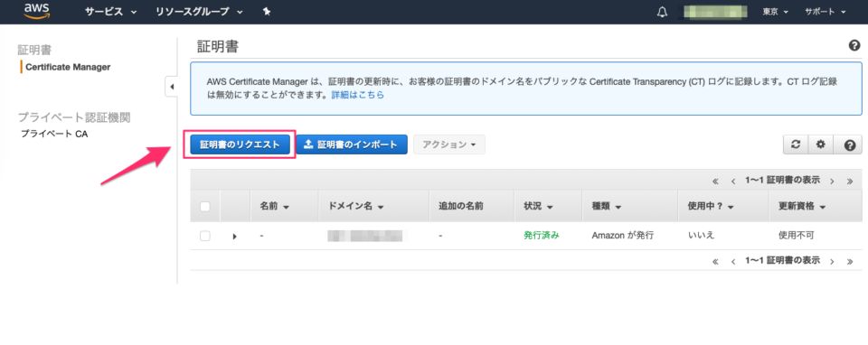This screenshot has width=868, height=345.
Task: Open プライベート CA in the sidebar
Action: [54, 134]
